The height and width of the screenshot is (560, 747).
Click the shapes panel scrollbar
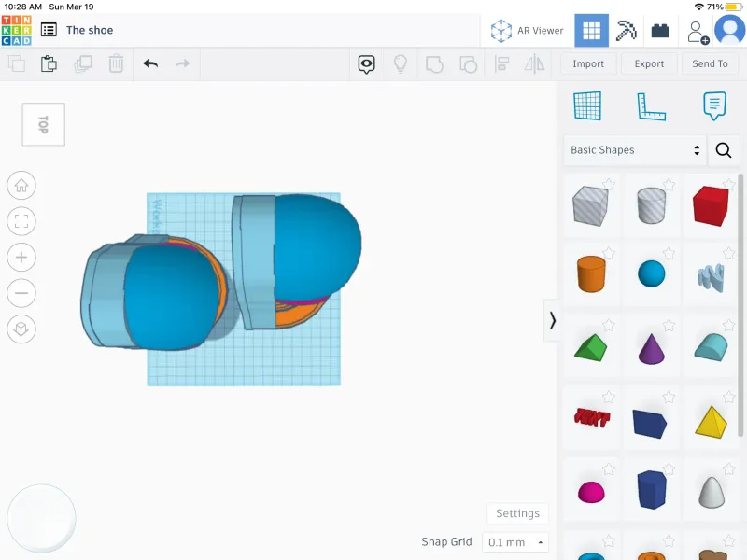(740, 305)
